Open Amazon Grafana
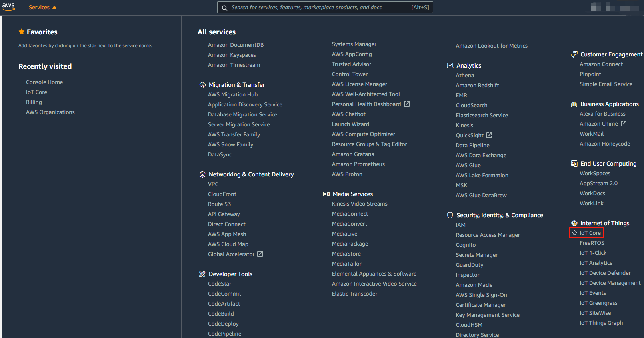 [x=353, y=154]
